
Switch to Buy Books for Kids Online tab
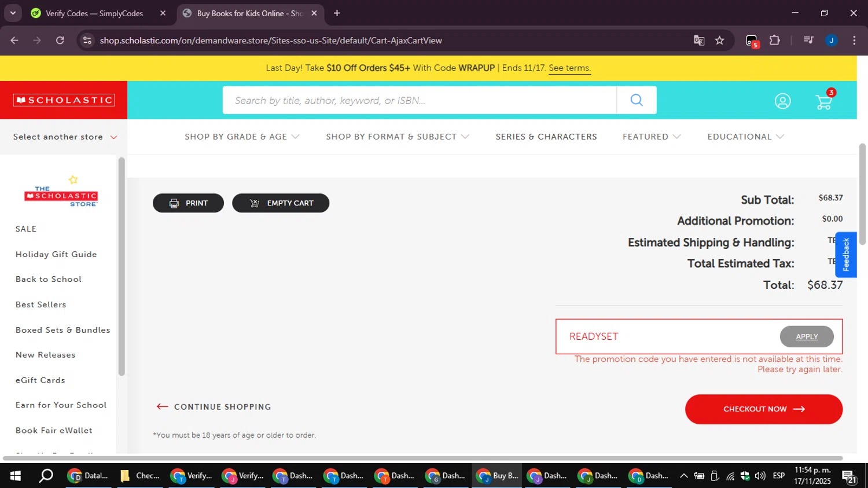249,13
